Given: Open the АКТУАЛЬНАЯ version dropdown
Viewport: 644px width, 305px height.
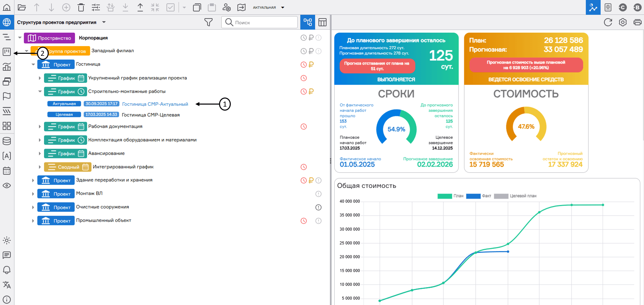Looking at the screenshot, I should coord(269,7).
